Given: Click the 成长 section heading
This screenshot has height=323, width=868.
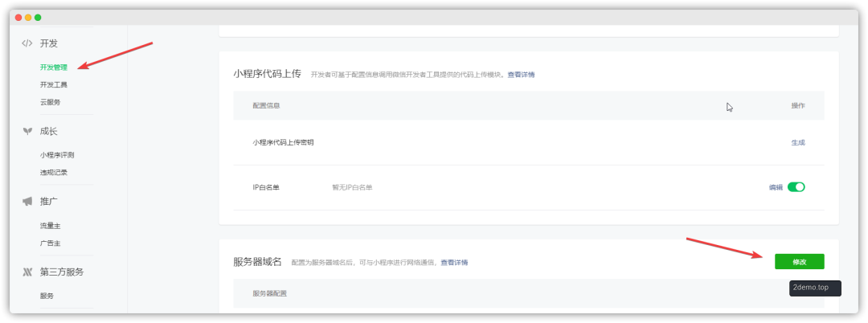Looking at the screenshot, I should coord(49,131).
